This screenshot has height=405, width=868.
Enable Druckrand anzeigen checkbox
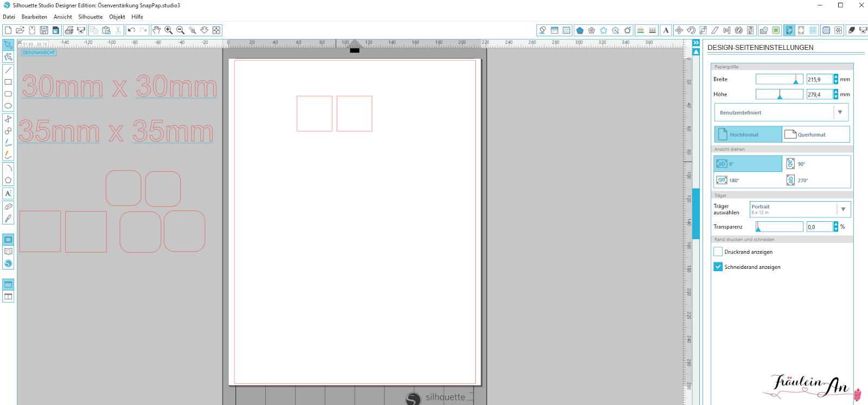tap(718, 252)
